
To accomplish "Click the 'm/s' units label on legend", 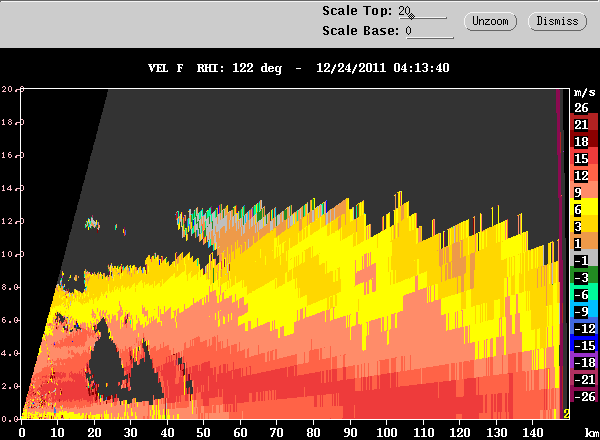I will [585, 93].
